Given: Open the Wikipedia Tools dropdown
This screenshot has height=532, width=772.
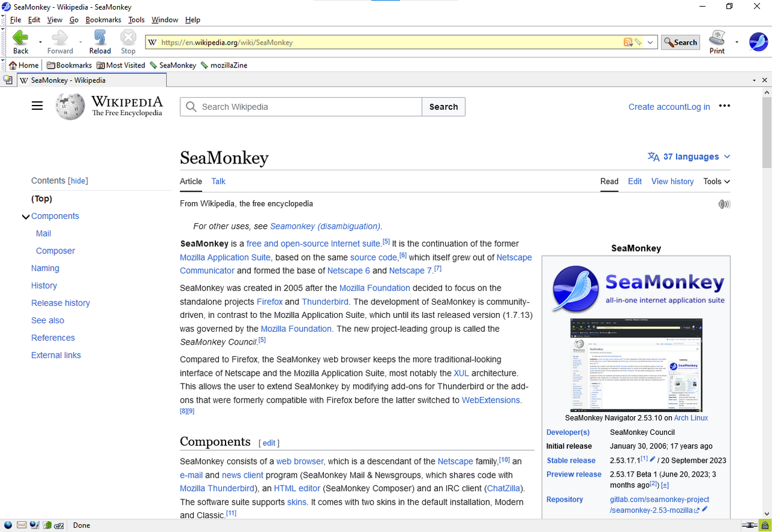Looking at the screenshot, I should 717,181.
